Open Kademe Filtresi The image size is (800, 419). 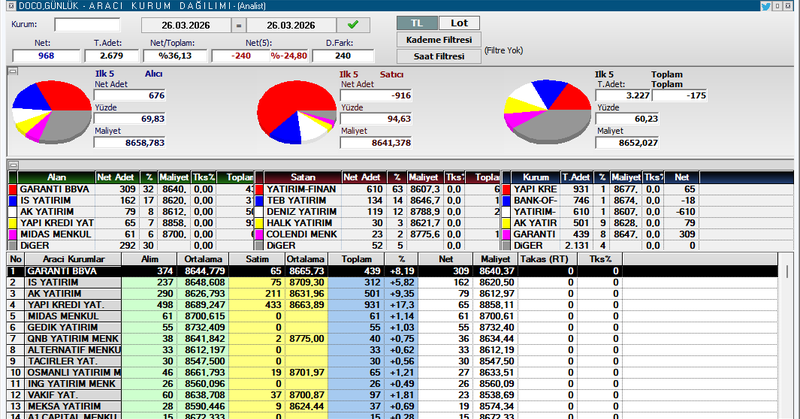[x=439, y=40]
